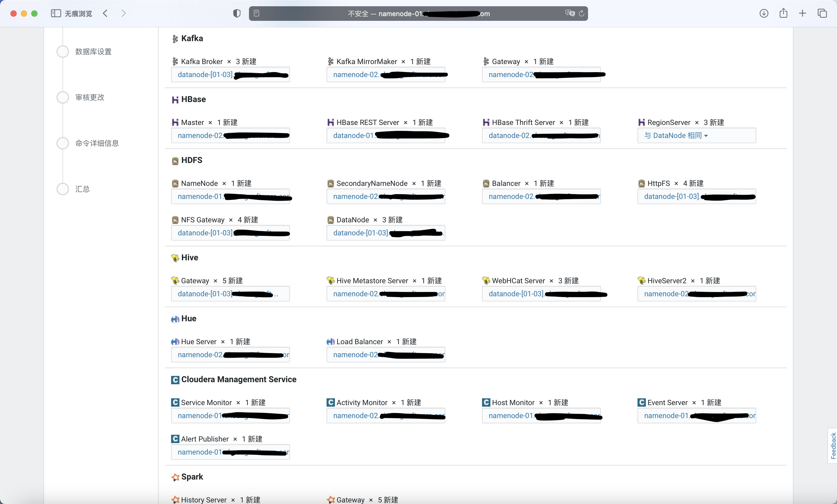Go to 命令详细信息 step

click(97, 143)
